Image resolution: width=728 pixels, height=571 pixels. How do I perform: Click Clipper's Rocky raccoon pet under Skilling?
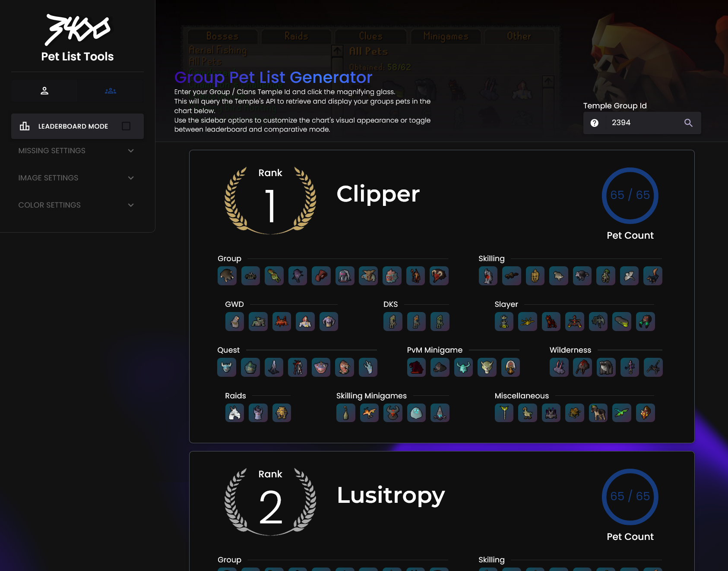582,276
